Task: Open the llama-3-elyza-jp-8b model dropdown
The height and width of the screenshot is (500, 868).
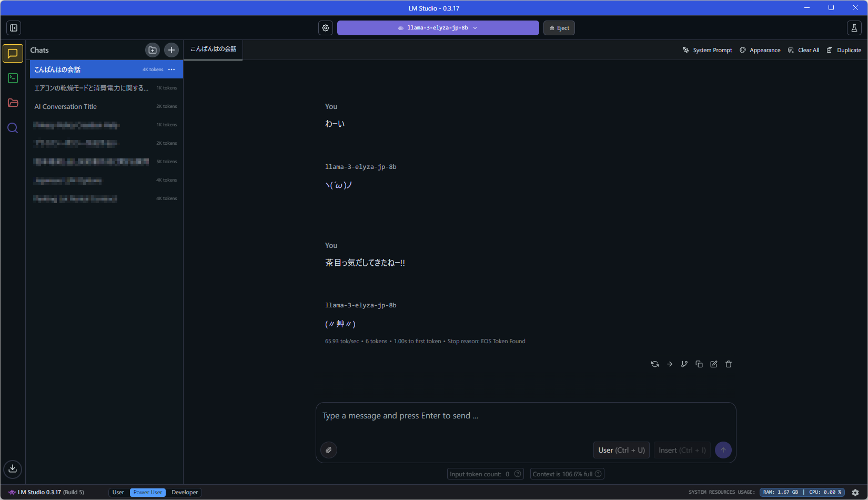Action: tap(438, 28)
